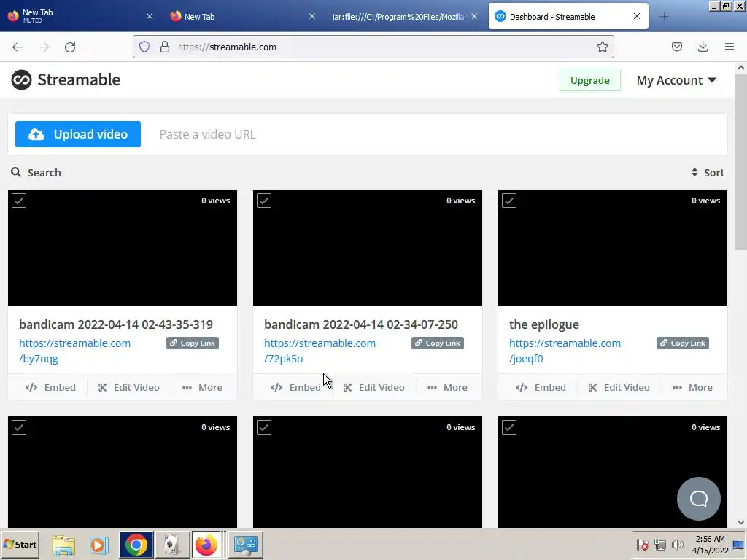Screen dimensions: 747x560
Task: Open a new tab with the plus icon
Action: pyautogui.click(x=664, y=17)
